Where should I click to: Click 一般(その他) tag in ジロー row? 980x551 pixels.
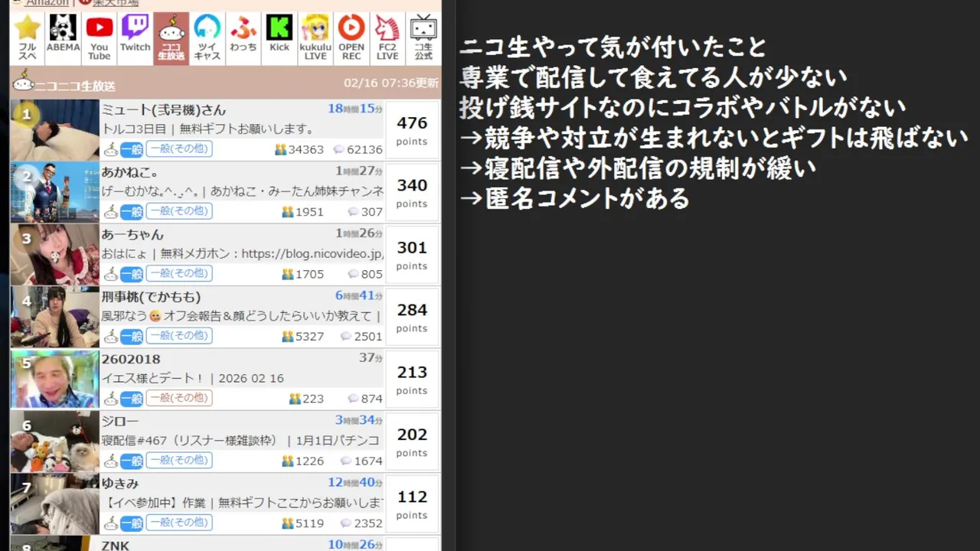coord(179,460)
